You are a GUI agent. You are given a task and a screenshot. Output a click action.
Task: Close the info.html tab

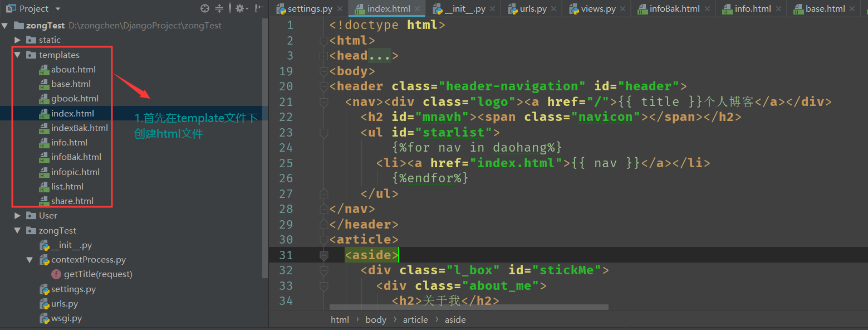[778, 9]
